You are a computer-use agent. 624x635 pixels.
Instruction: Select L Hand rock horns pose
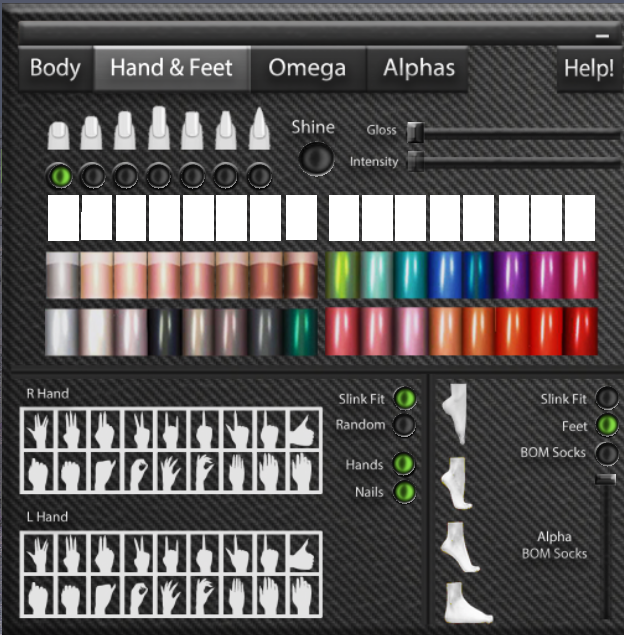pos(171,553)
